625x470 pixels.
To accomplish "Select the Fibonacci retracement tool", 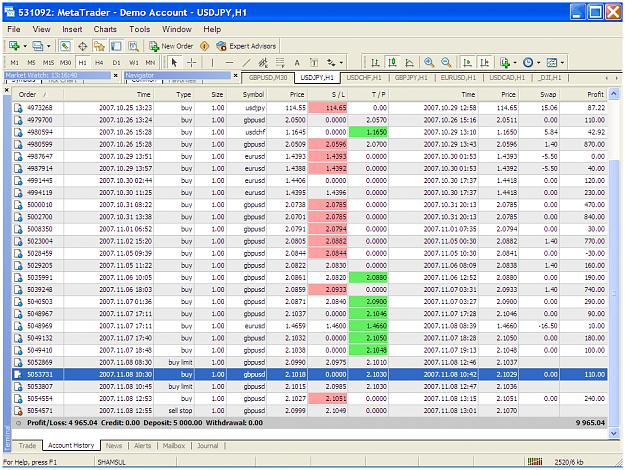I will [x=280, y=63].
